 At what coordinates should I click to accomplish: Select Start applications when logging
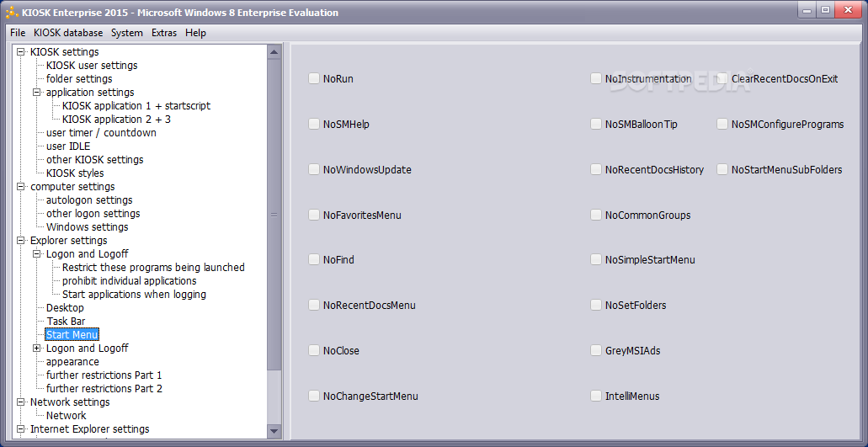coord(134,295)
